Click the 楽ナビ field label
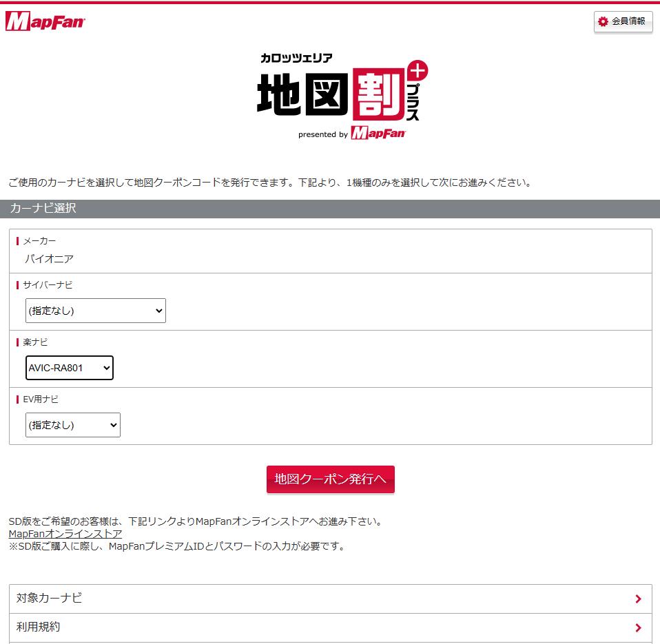The height and width of the screenshot is (644, 660). click(x=35, y=342)
